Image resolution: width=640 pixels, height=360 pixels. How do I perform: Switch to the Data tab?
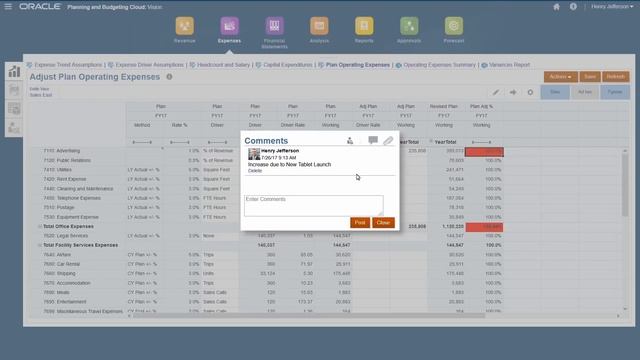(x=555, y=92)
